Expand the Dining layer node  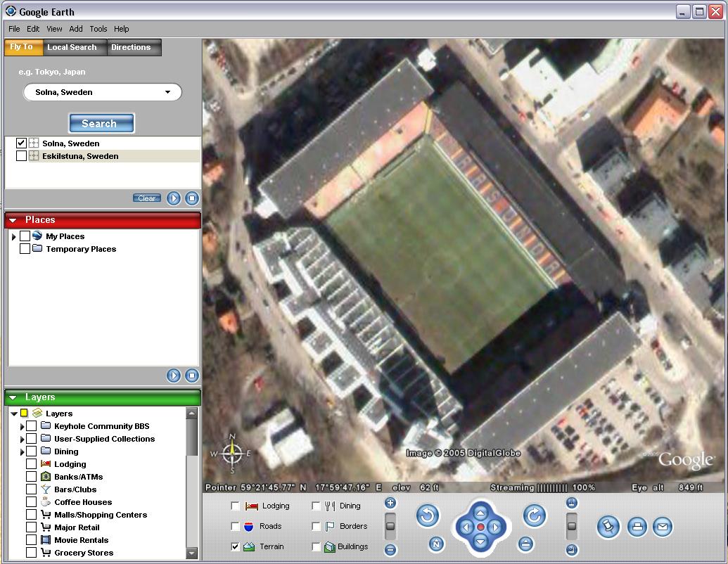click(x=22, y=451)
